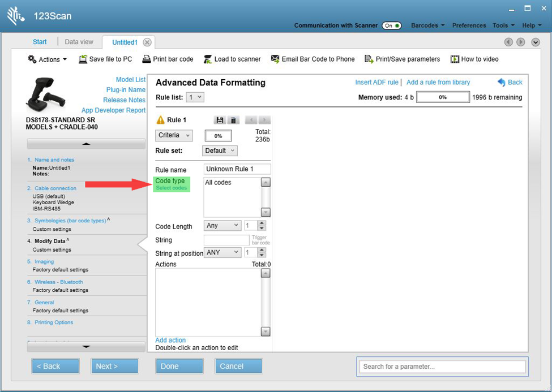This screenshot has width=552, height=392.
Task: Delete Rule 1 using the trash icon
Action: [x=232, y=119]
